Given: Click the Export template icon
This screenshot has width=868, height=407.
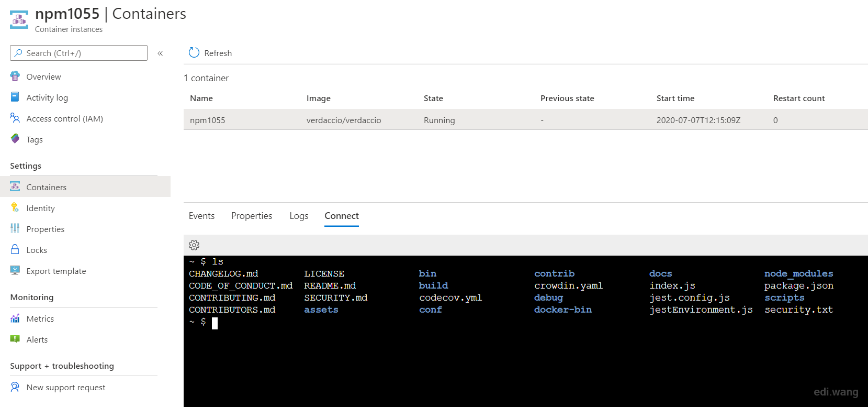Looking at the screenshot, I should tap(15, 270).
